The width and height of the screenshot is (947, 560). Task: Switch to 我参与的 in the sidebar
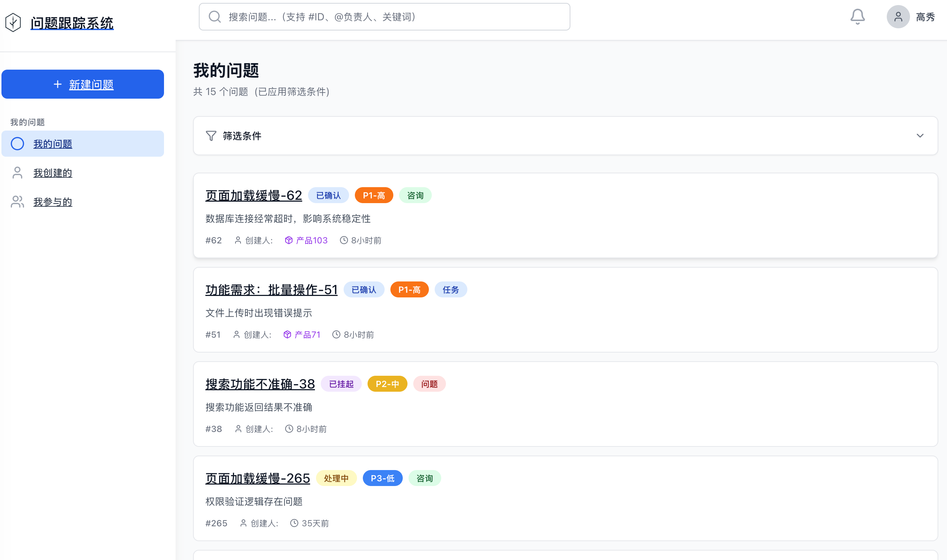coord(53,202)
